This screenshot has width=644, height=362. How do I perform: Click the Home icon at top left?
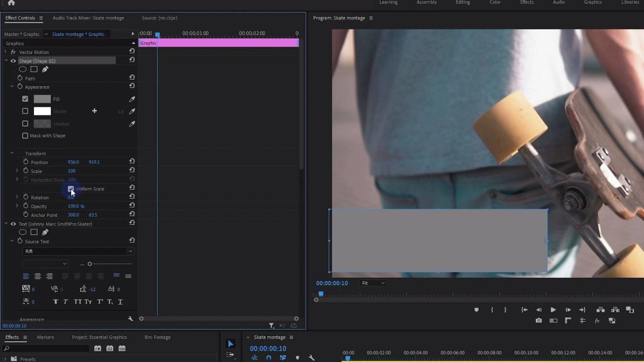[x=11, y=3]
